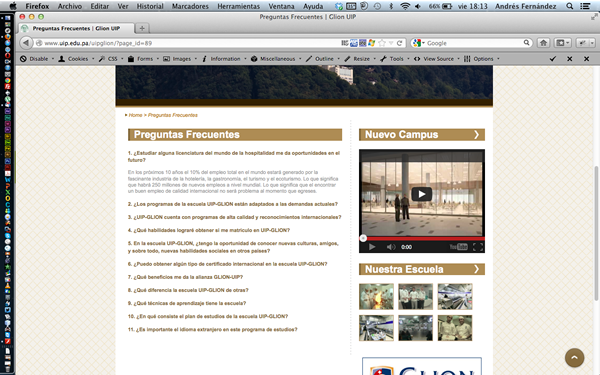
Task: Open the Marcadores menu
Action: [190, 6]
